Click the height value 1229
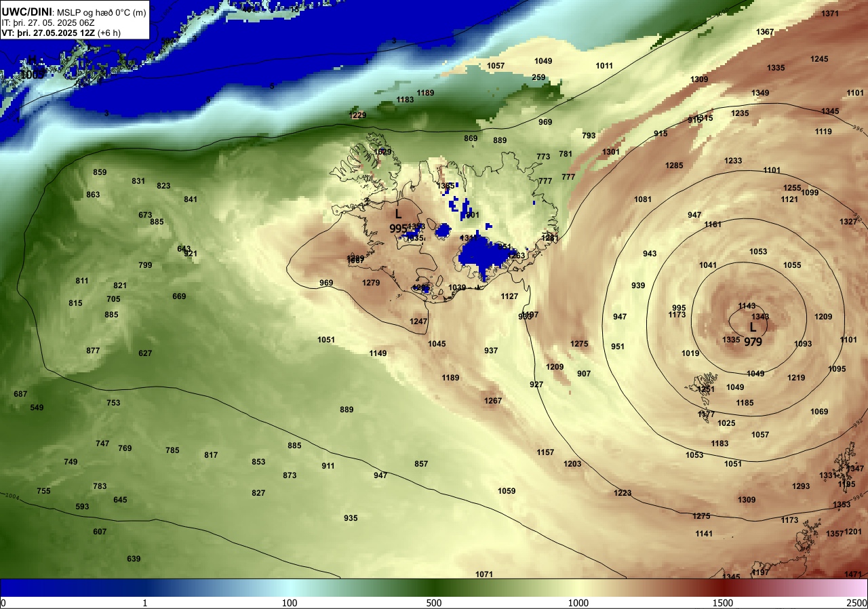The width and height of the screenshot is (868, 609). (357, 115)
